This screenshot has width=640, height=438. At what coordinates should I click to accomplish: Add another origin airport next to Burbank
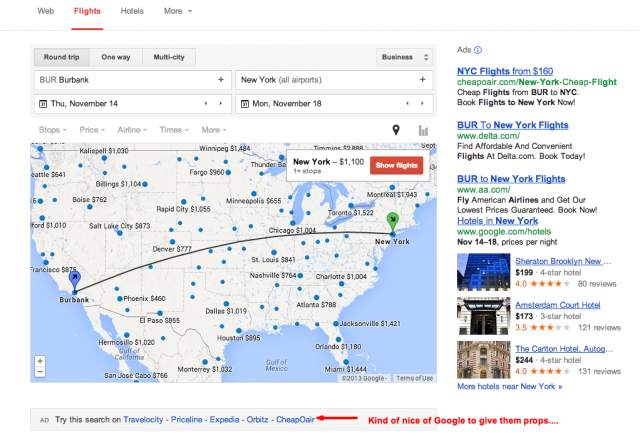point(221,80)
